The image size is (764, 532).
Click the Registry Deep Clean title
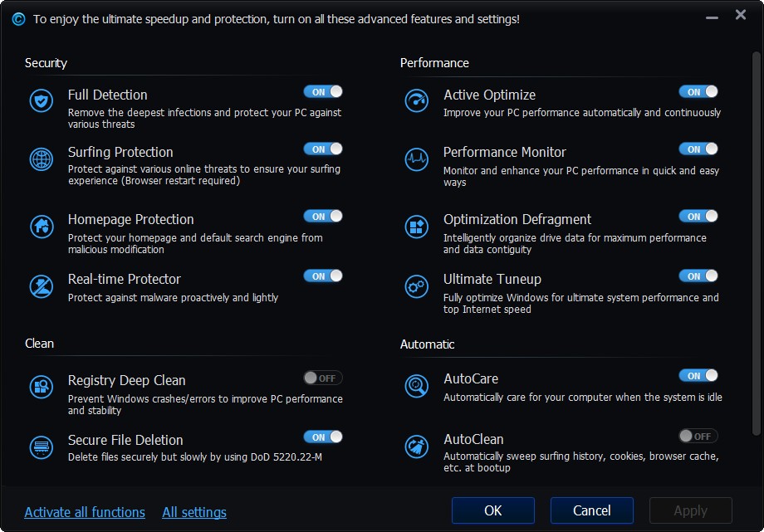click(x=127, y=380)
